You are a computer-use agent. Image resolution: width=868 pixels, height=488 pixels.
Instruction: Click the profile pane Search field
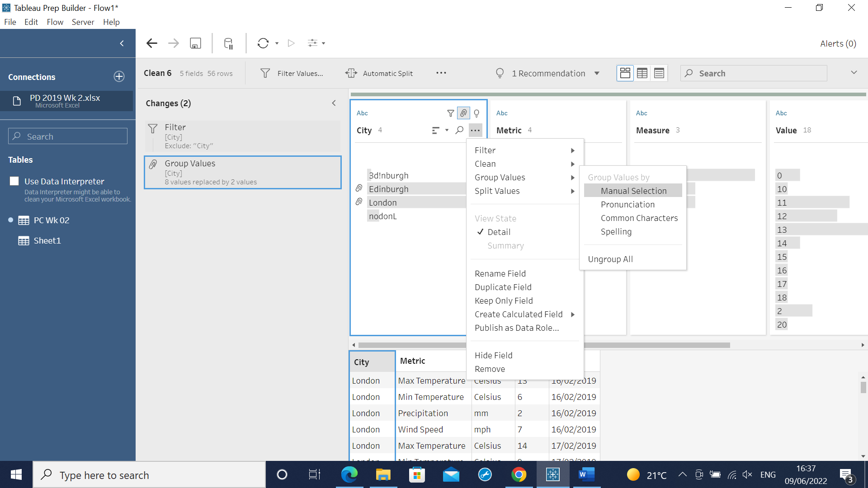[x=754, y=73]
